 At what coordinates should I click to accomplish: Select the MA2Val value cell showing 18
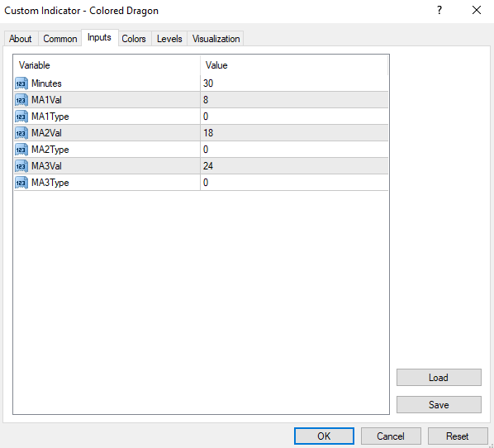point(294,133)
